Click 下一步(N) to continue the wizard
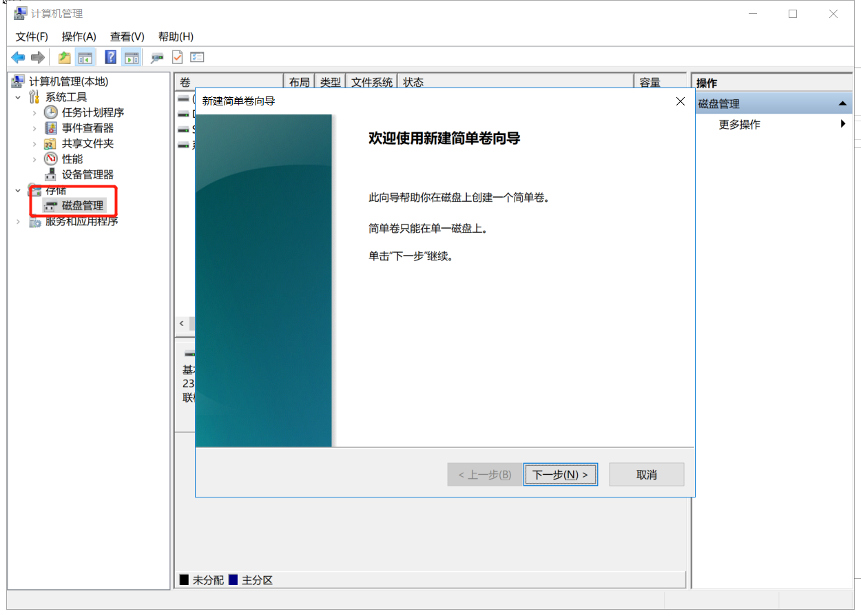Viewport: 861px width, 616px height. [561, 475]
